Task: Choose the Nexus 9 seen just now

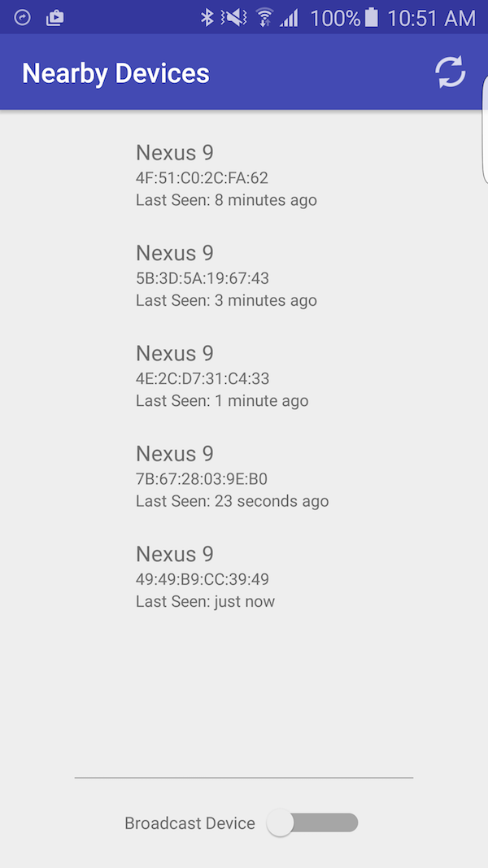Action: pyautogui.click(x=205, y=577)
